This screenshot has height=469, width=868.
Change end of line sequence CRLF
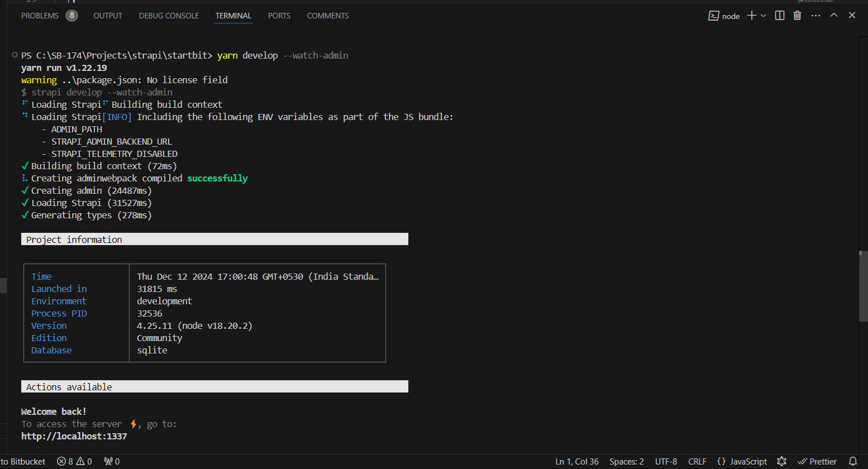coord(698,462)
